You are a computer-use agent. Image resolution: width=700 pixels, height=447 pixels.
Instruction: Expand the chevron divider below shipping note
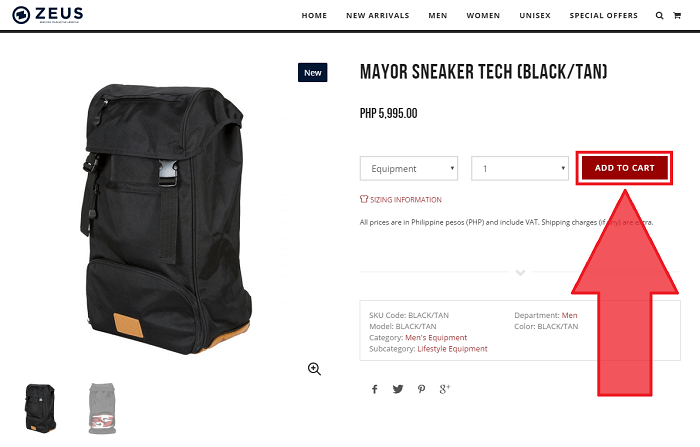coord(520,272)
